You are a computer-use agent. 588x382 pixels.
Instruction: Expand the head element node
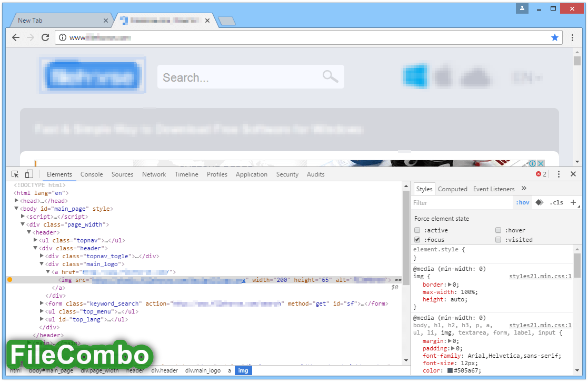16,201
